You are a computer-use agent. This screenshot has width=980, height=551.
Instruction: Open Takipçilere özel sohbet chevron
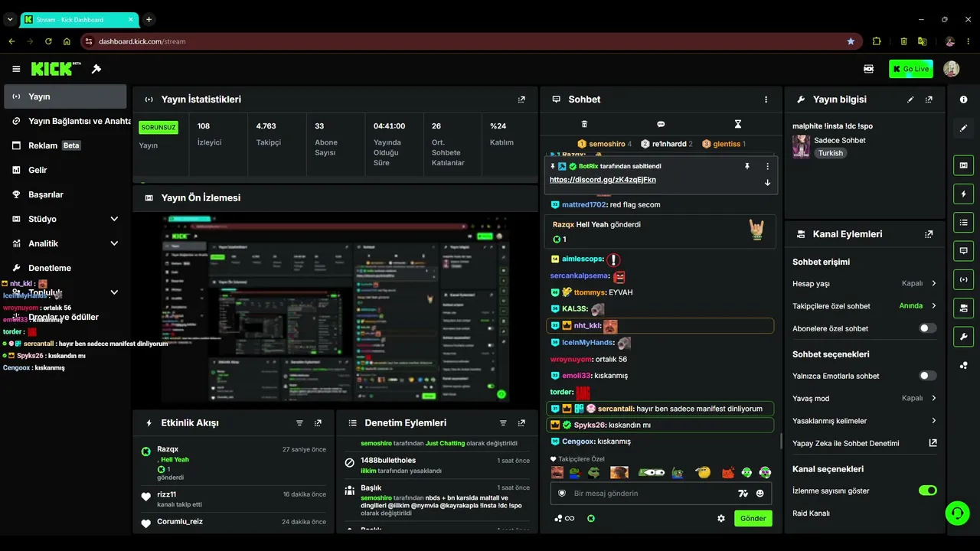click(x=933, y=306)
